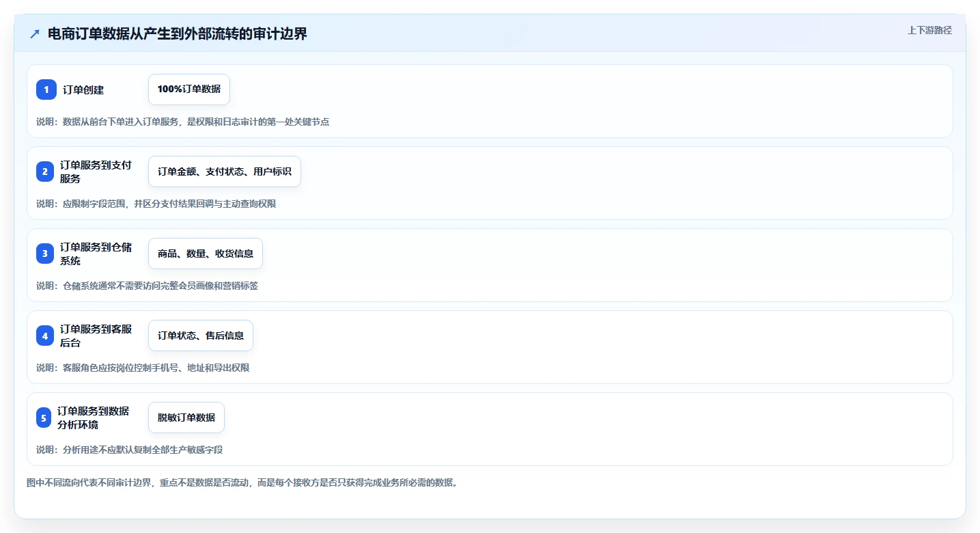Click the step 1 number badge
This screenshot has height=533, width=980.
tap(46, 90)
